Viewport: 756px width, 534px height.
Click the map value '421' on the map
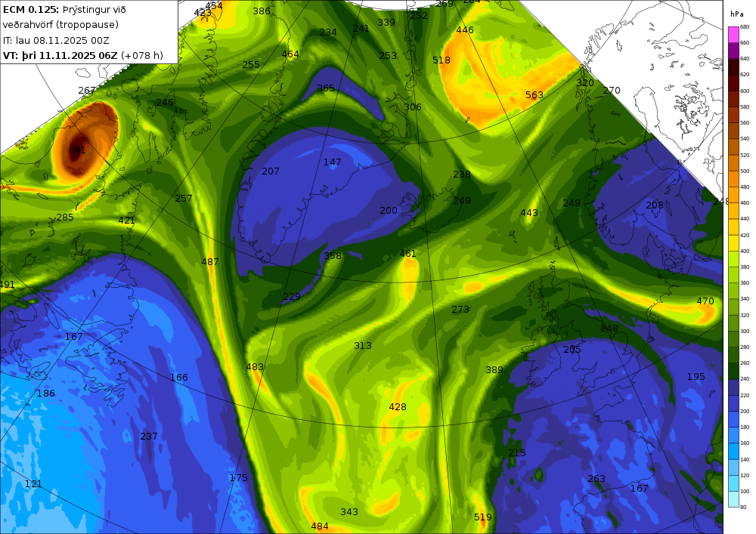(127, 221)
